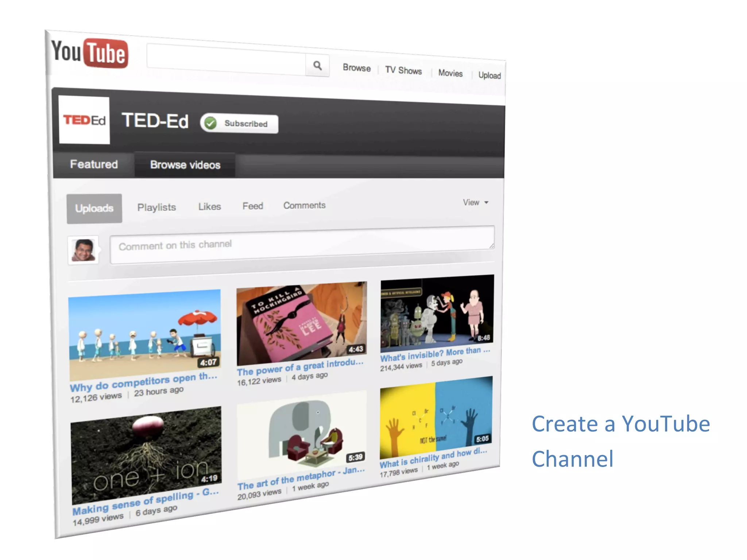Click the TED-Ed channel avatar

[x=84, y=120]
